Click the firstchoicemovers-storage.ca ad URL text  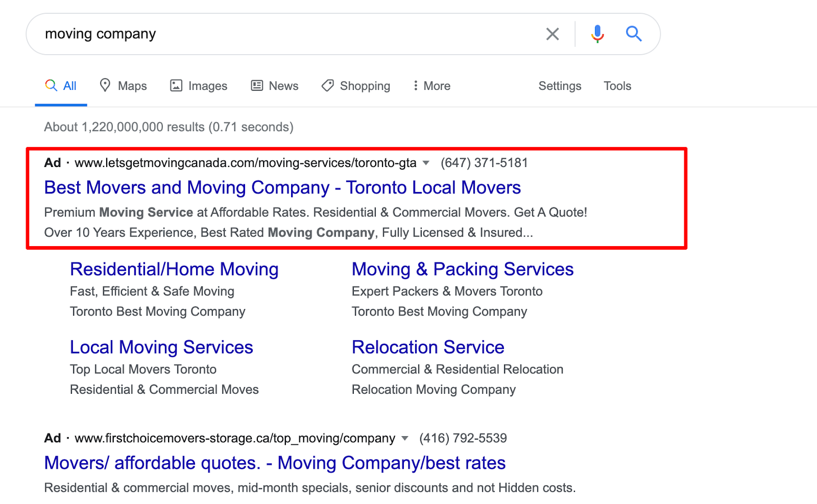point(235,438)
